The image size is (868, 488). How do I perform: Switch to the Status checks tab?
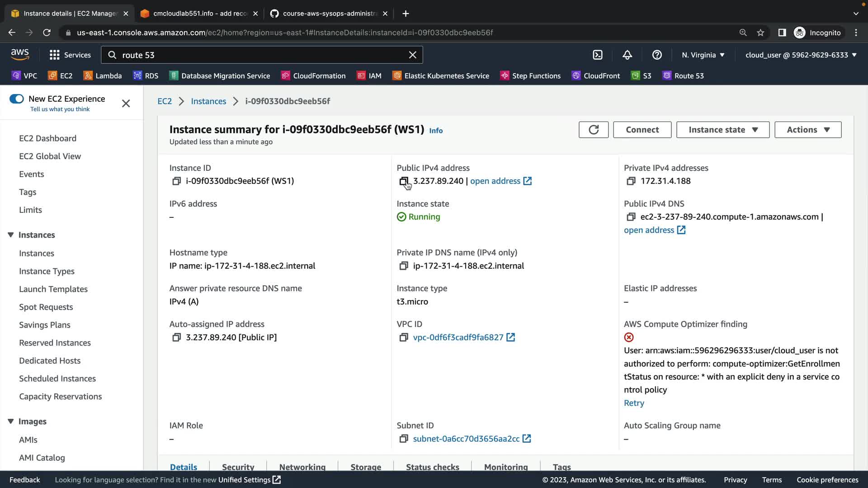point(432,467)
